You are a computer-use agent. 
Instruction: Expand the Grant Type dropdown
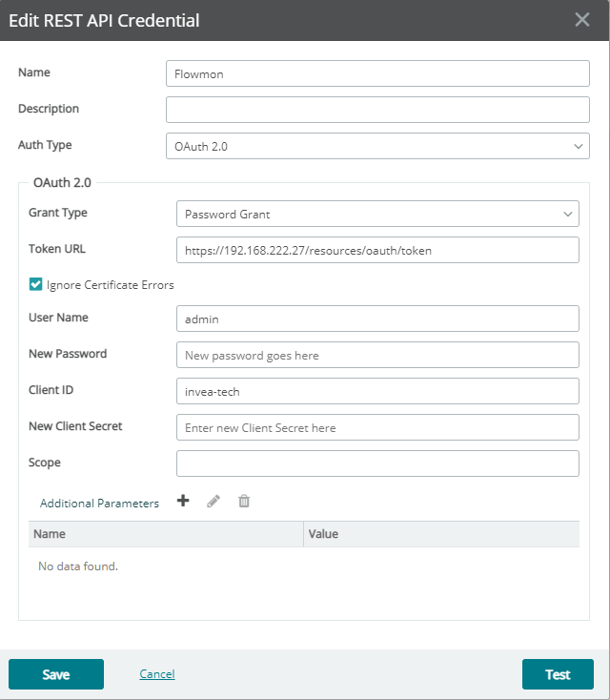coord(377,214)
